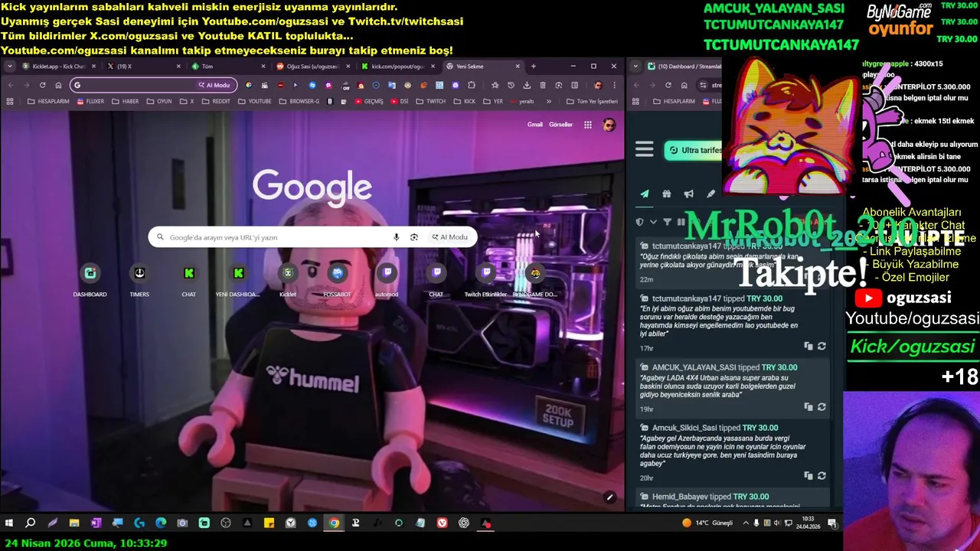Screen dimensions: 980x551
Task: Expand the system tray hidden icons
Action: point(746,523)
